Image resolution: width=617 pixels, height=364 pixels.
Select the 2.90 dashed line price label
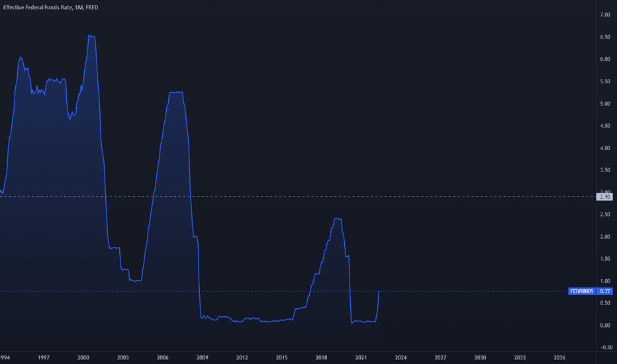pos(605,197)
